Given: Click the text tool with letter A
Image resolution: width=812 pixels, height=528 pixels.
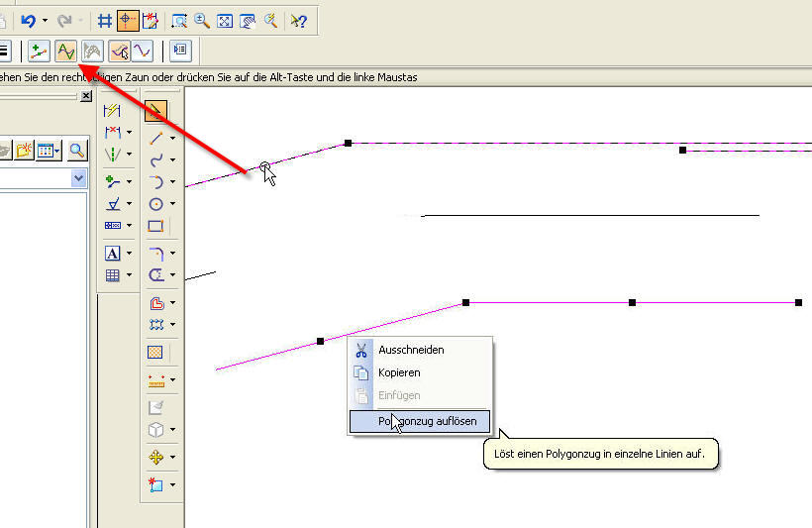Looking at the screenshot, I should point(113,254).
